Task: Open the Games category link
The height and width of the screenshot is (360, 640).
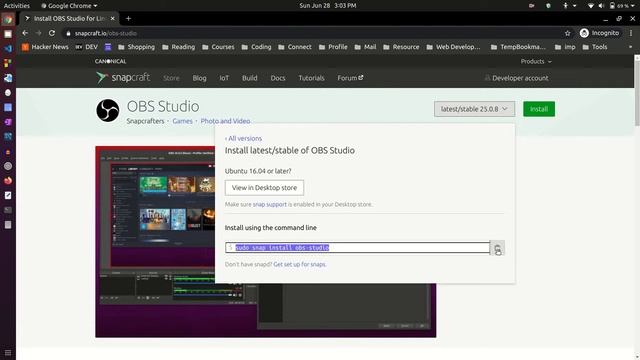Action: pos(182,121)
